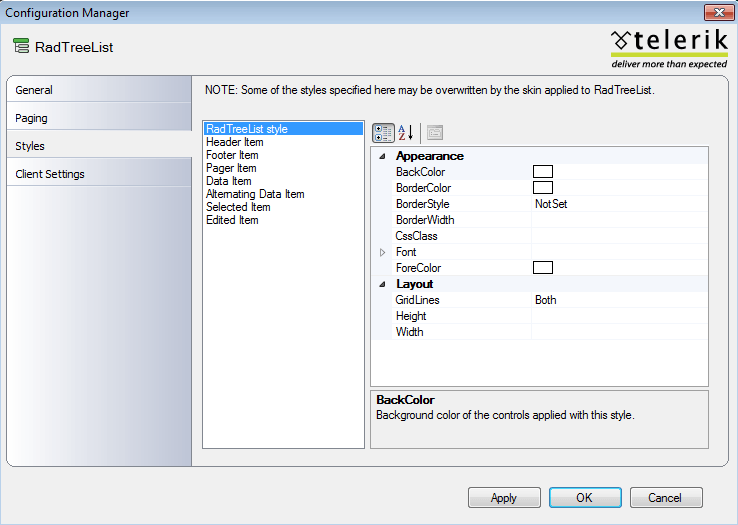Click the Telerik logo
This screenshot has height=525, width=738.
click(x=669, y=49)
